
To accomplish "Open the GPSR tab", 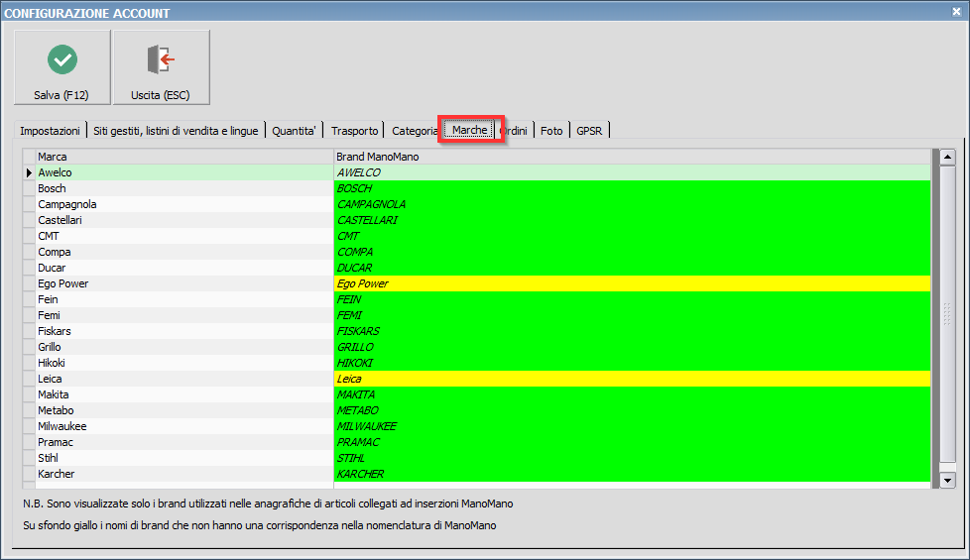I will (x=589, y=131).
